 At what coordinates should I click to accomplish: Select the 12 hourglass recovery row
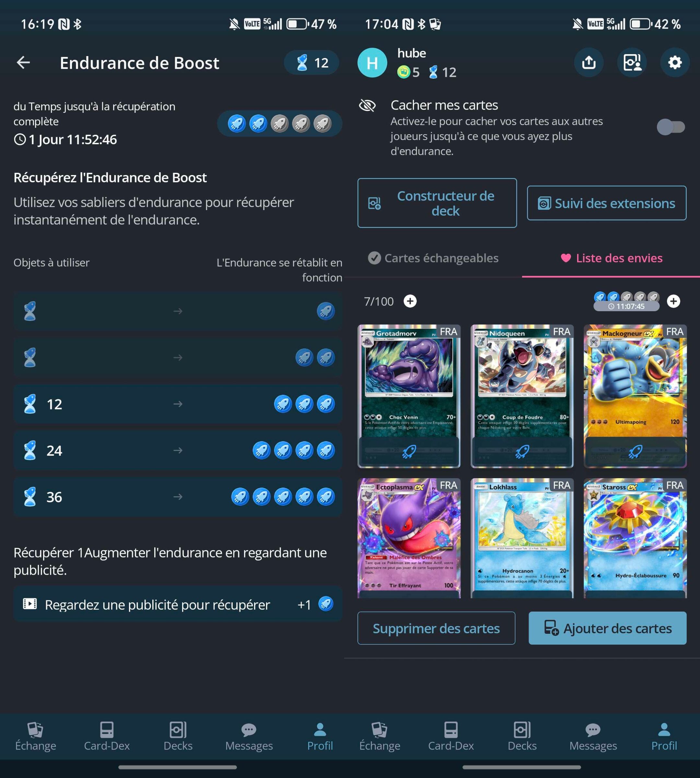point(178,404)
